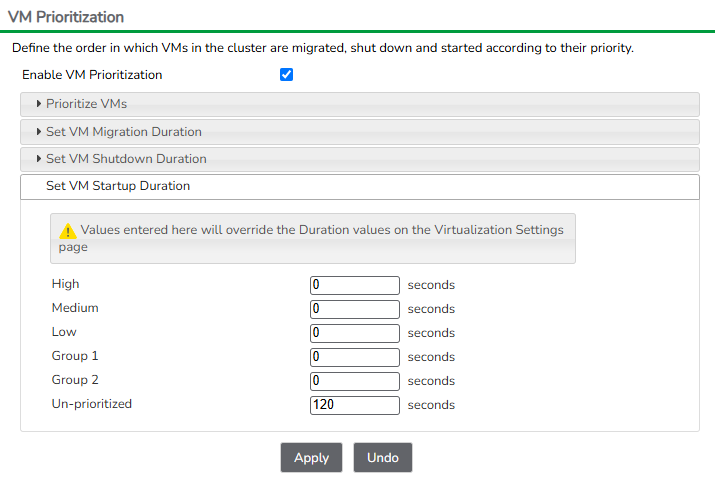The width and height of the screenshot is (715, 482).
Task: Click the Group 2 label
Action: tap(75, 380)
